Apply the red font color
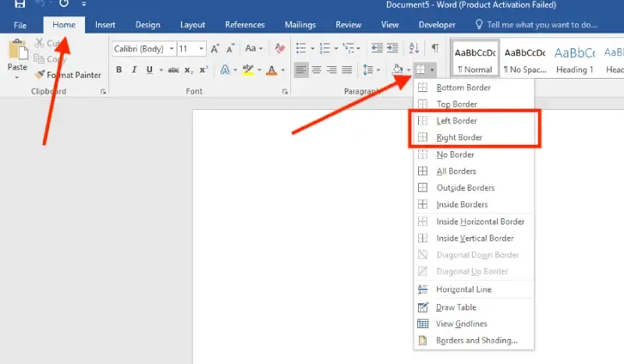624x364 pixels. coord(271,70)
